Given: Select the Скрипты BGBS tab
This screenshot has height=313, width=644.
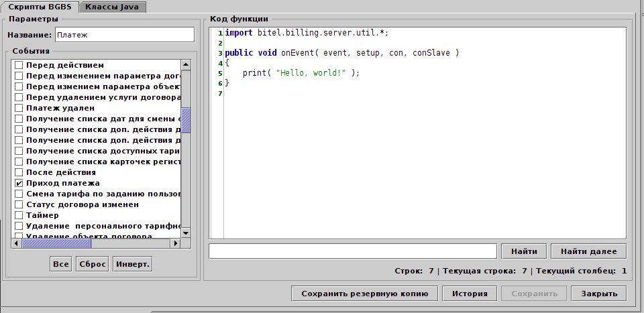Looking at the screenshot, I should [40, 6].
